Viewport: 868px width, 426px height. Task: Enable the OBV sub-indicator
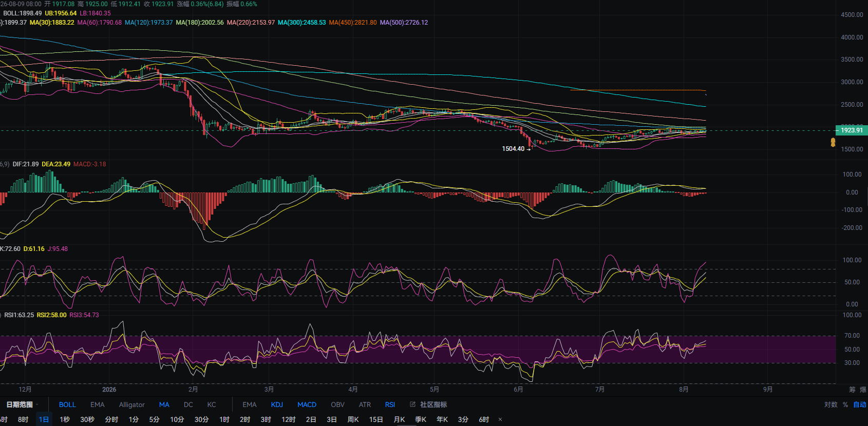[x=337, y=404]
